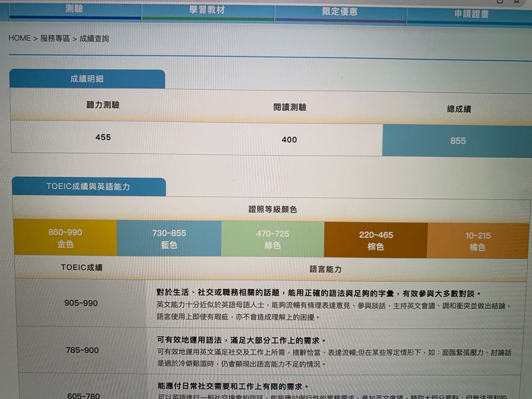Viewport: 532px width, 399px height.
Task: Click the listening score 455 value
Action: pyautogui.click(x=103, y=137)
